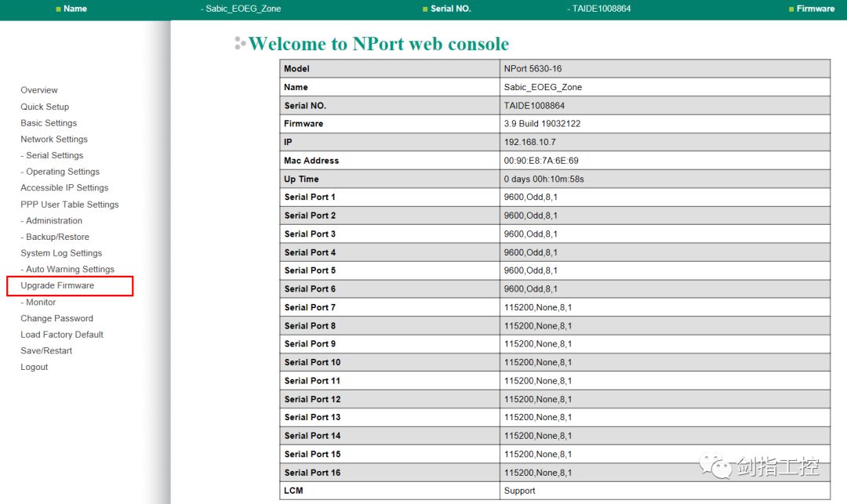Viewport: 847px width, 504px height.
Task: Click Up Time value '0 days 00h:10m:58s'
Action: click(544, 179)
